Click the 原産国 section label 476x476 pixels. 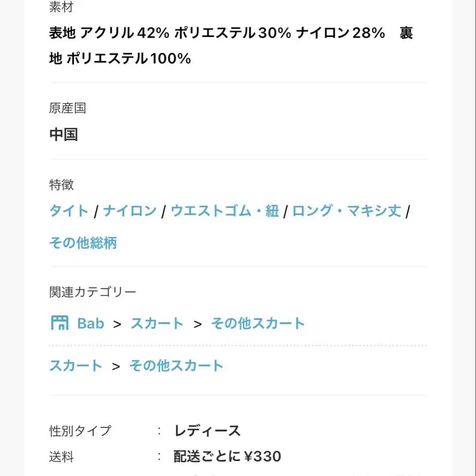point(68,108)
